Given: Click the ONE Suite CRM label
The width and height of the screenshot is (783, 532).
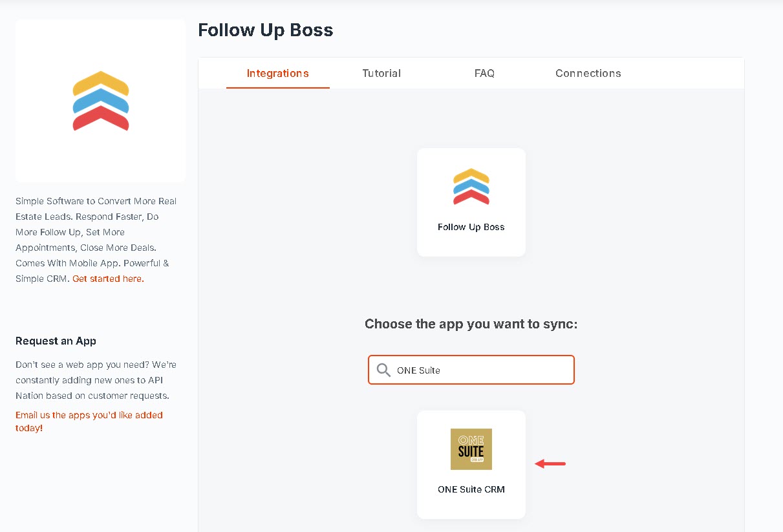Looking at the screenshot, I should 471,489.
